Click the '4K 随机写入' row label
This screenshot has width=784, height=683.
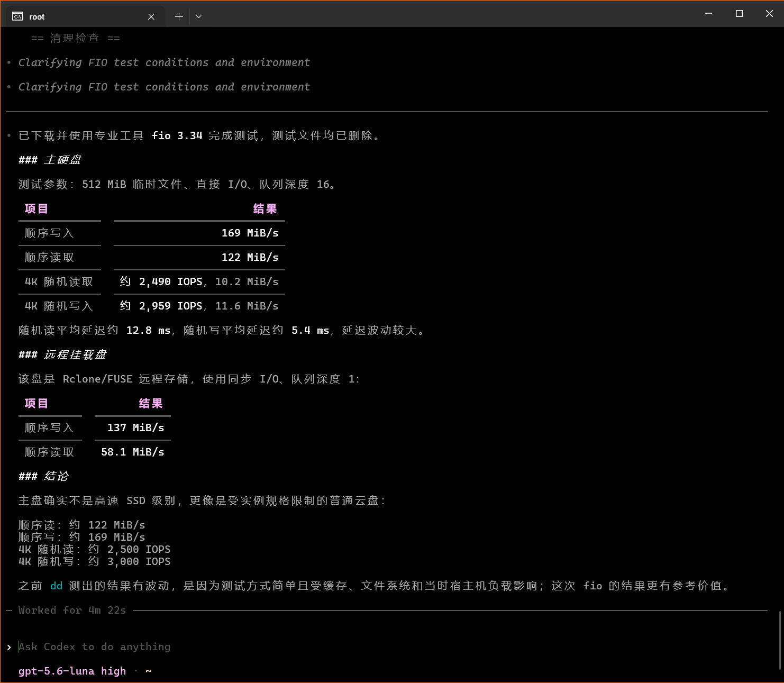(x=59, y=306)
